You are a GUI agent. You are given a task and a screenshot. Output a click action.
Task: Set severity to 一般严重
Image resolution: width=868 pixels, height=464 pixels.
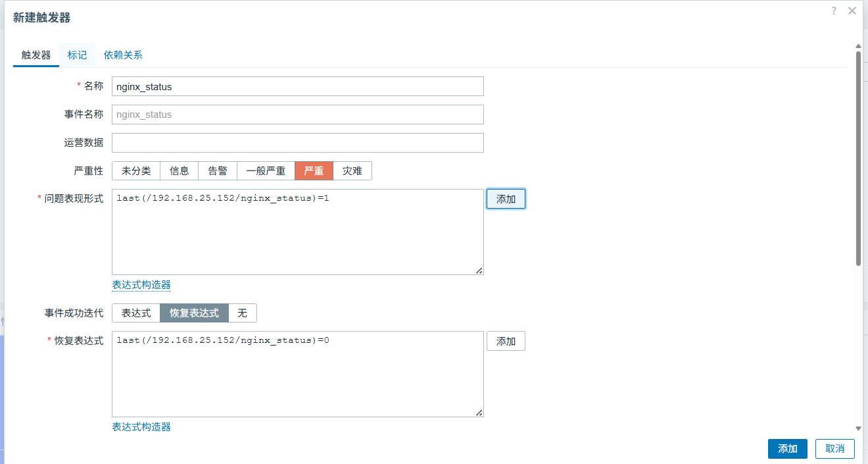[x=266, y=171]
